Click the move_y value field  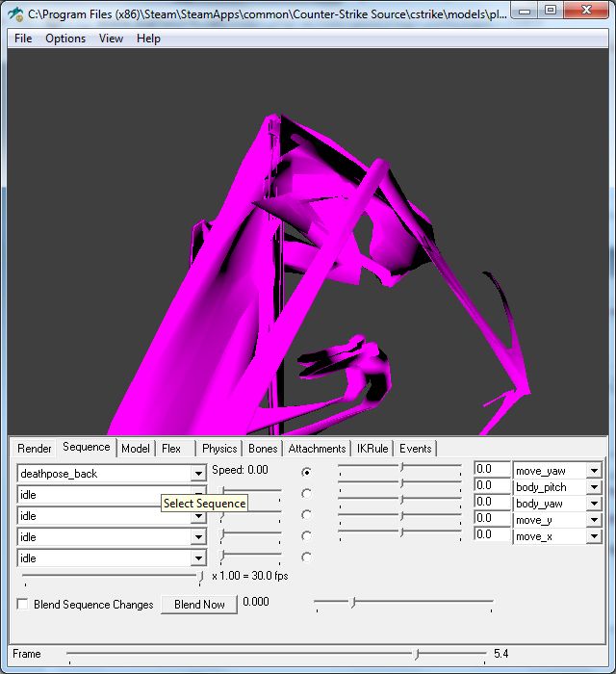[x=492, y=518]
